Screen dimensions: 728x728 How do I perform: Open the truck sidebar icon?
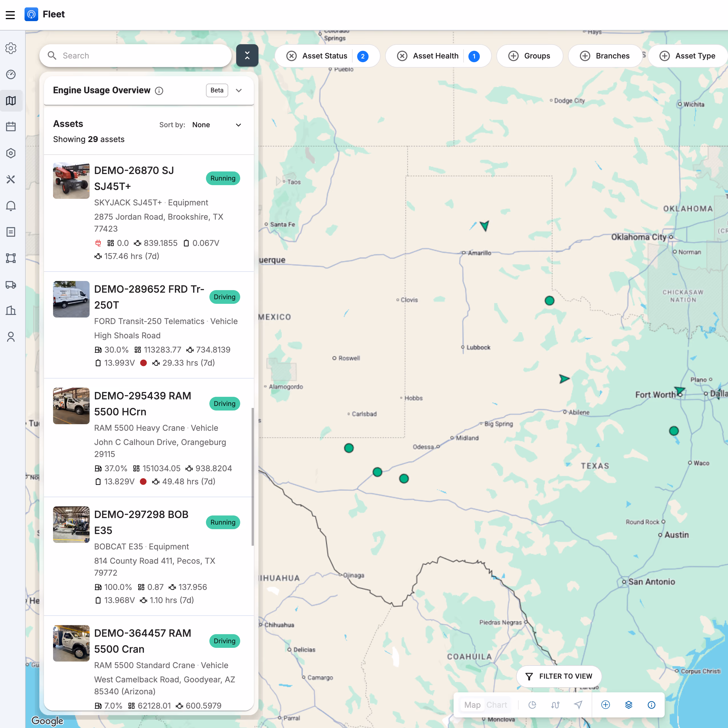[x=11, y=284]
